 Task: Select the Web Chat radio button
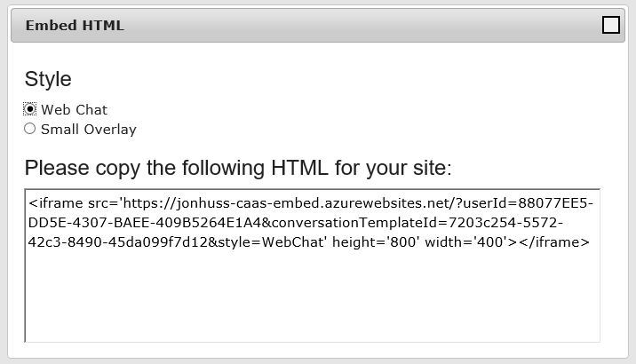pyautogui.click(x=30, y=109)
